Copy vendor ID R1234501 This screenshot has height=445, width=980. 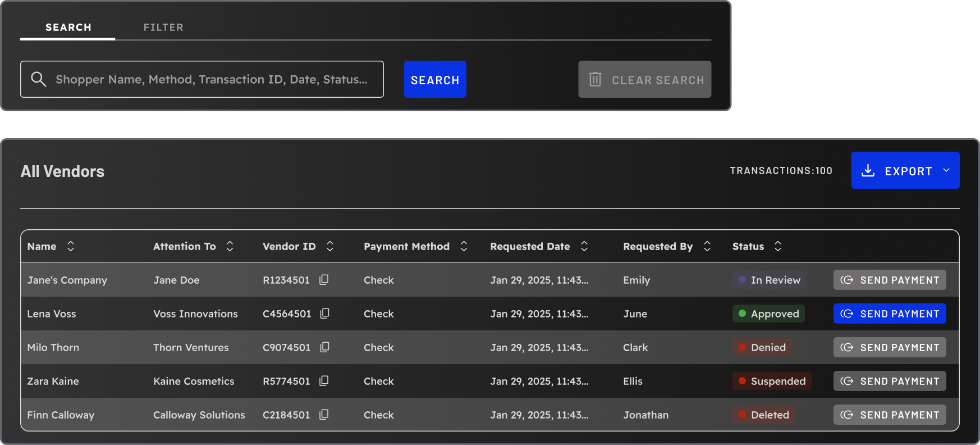coord(324,280)
